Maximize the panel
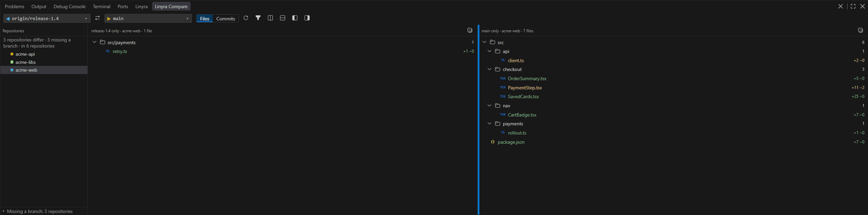Image resolution: width=868 pixels, height=215 pixels. coord(853,6)
